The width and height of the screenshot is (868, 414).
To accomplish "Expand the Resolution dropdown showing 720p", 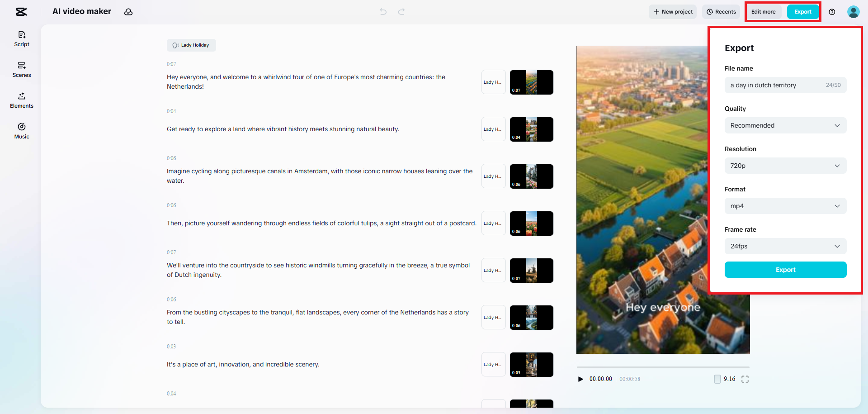I will pos(785,166).
